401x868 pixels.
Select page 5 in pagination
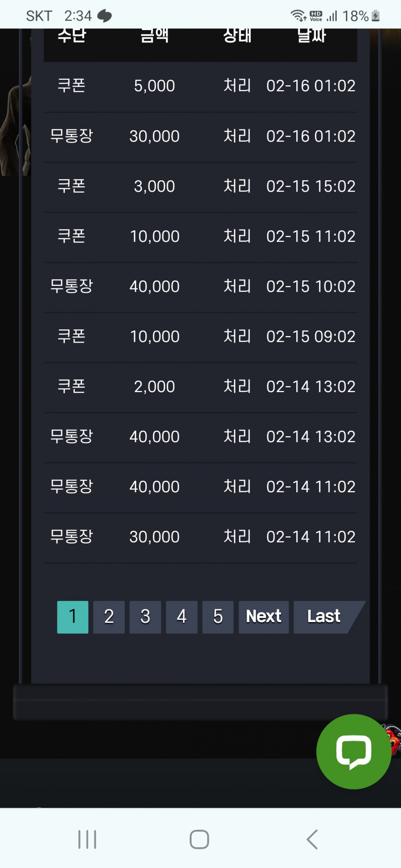[x=218, y=617]
